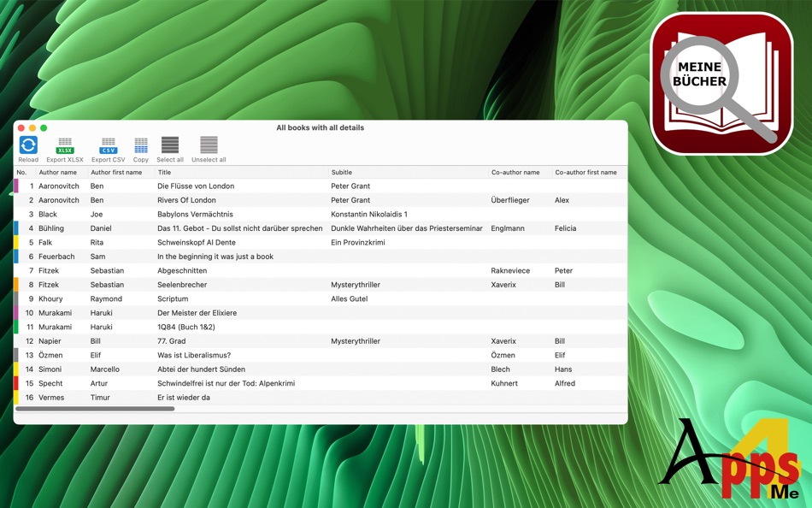
Task: Click the author name 'Vermes'
Action: [x=51, y=398]
